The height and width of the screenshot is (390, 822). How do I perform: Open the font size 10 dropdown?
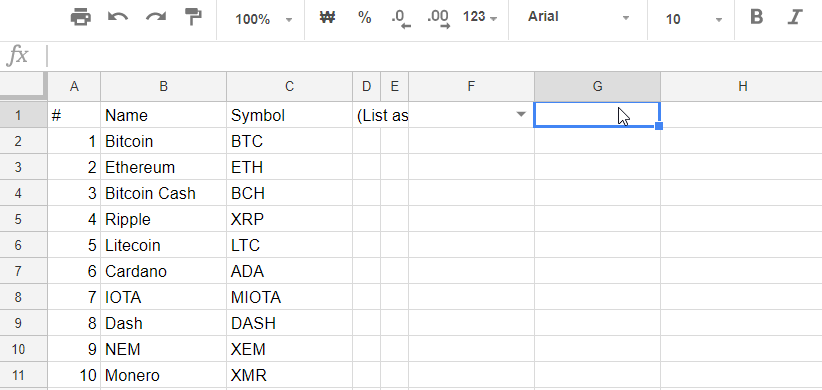coord(694,19)
